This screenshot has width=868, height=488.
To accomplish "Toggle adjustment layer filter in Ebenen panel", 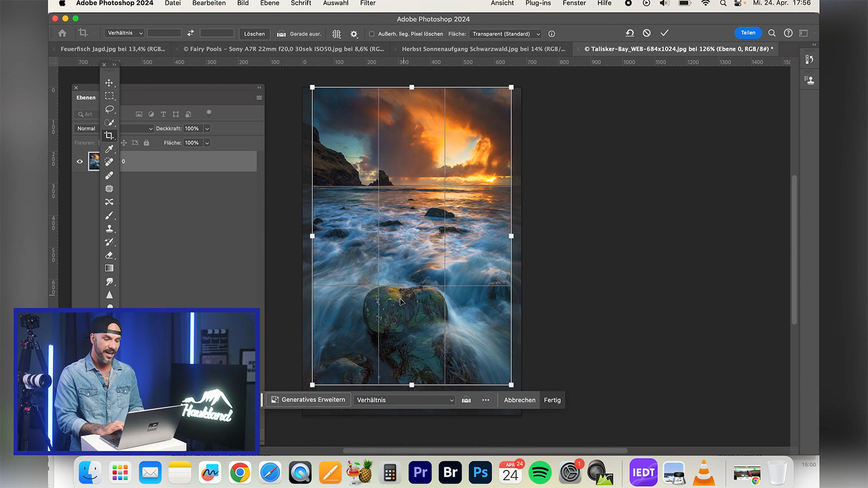I will click(x=151, y=114).
